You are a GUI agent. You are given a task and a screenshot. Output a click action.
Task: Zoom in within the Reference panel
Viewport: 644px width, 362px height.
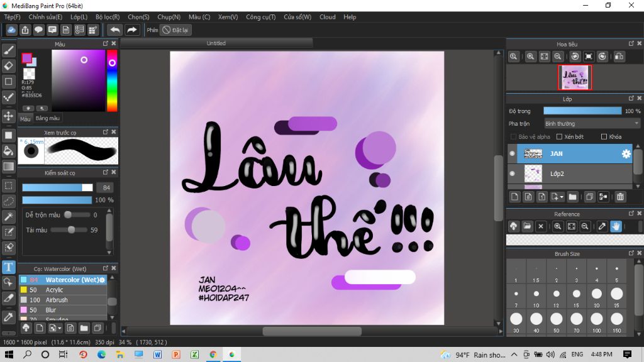558,226
